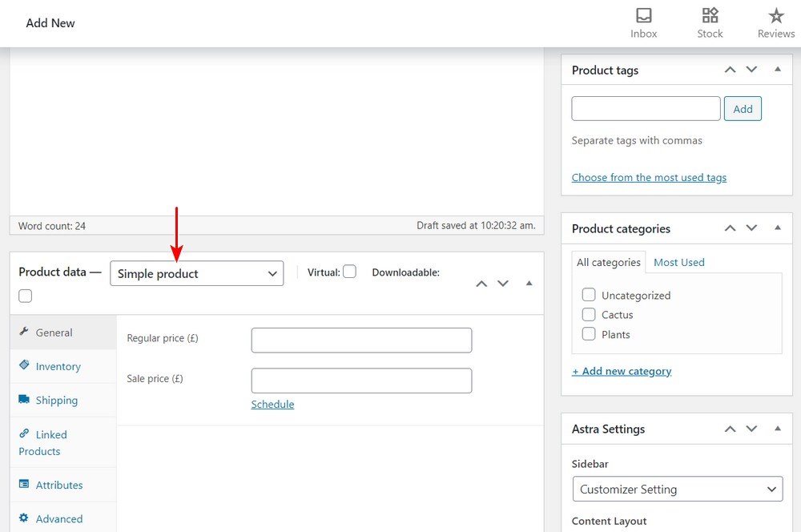Click the Add new category link
Viewport: 801px width, 532px height.
point(622,371)
